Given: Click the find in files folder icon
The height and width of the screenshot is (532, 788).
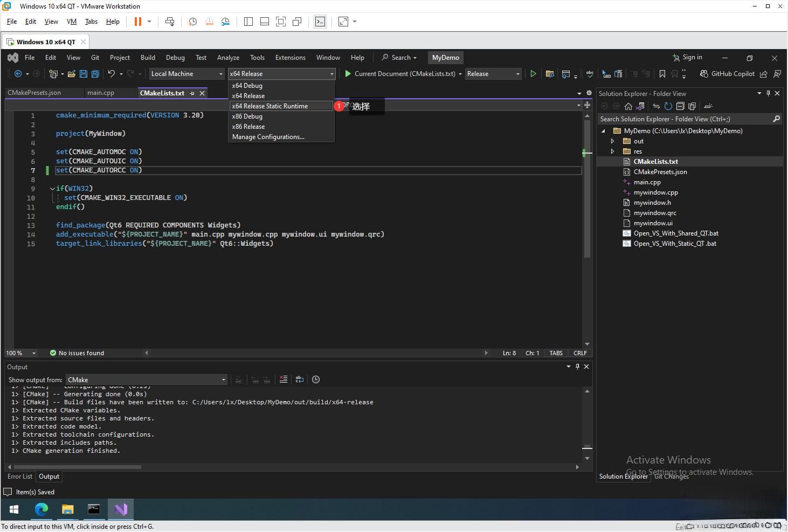Looking at the screenshot, I should pos(550,74).
